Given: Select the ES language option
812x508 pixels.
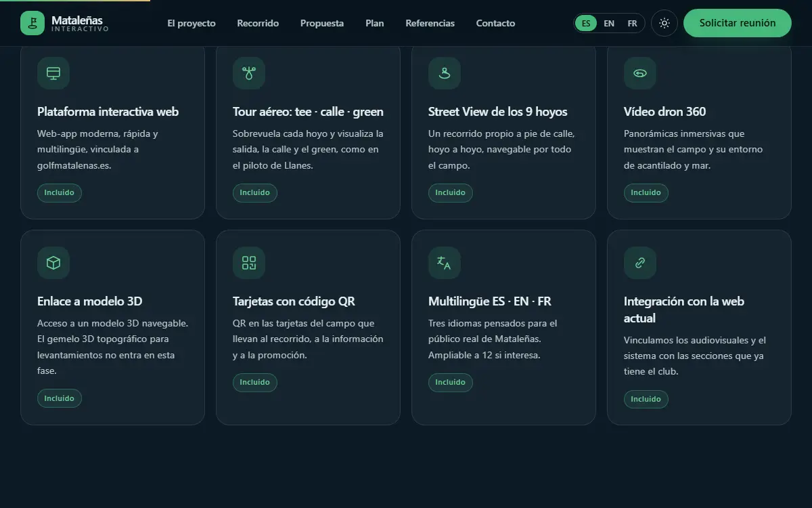Looking at the screenshot, I should [586, 23].
